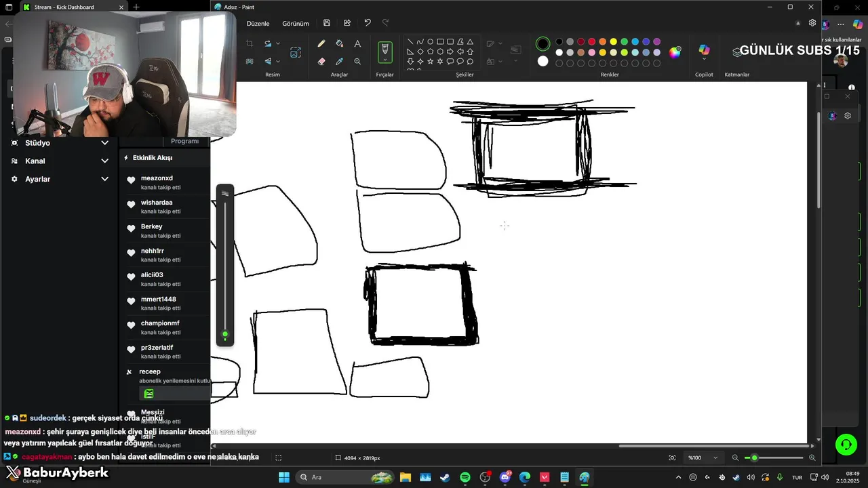Click the zoom in plus icon
This screenshot has width=868, height=488.
(812, 457)
